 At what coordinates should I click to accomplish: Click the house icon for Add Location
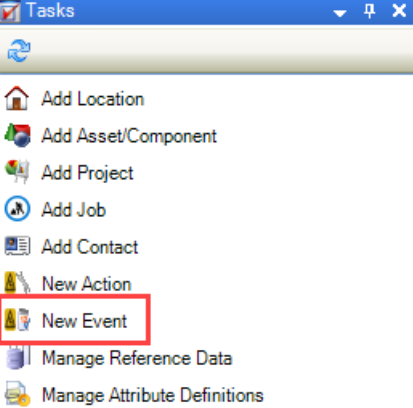pyautogui.click(x=17, y=98)
